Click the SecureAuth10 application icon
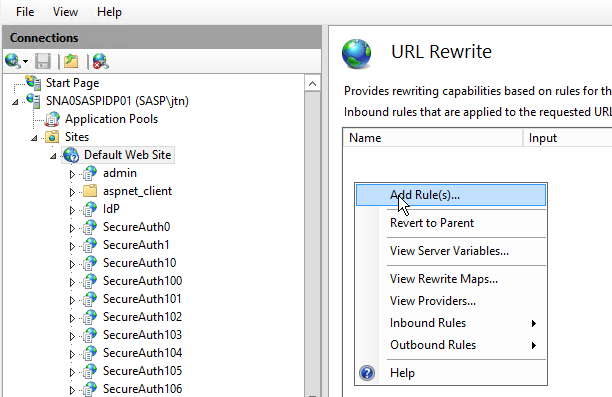612x397 pixels. tap(90, 263)
